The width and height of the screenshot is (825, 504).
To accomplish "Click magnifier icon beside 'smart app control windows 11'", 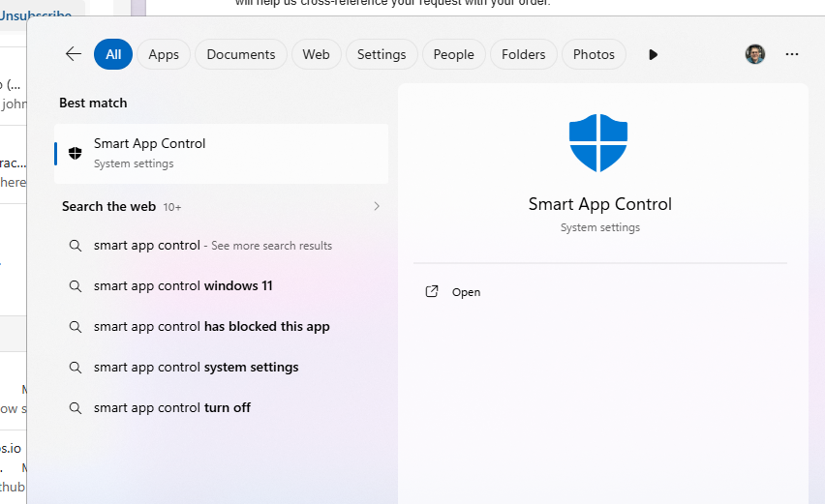I will (x=76, y=286).
